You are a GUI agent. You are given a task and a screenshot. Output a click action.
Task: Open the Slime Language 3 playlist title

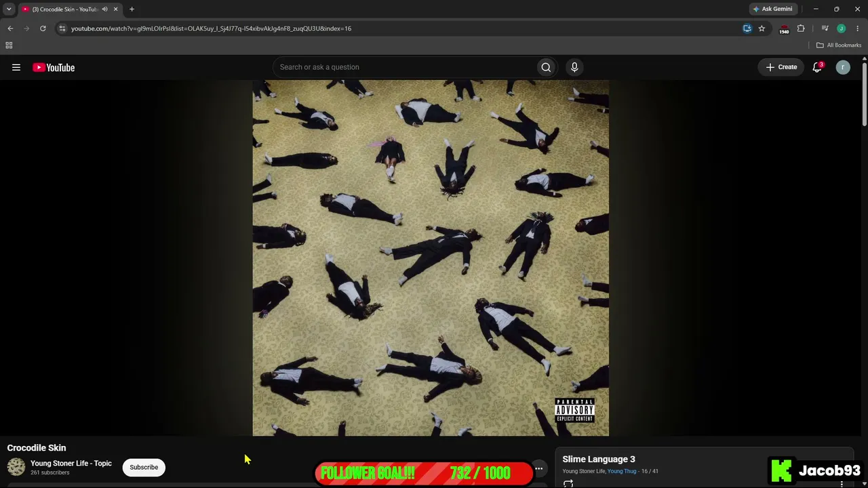(x=599, y=460)
